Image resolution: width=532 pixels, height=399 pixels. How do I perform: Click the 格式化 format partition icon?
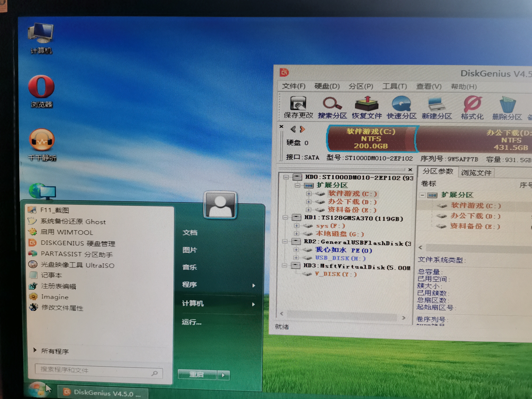[x=472, y=107]
